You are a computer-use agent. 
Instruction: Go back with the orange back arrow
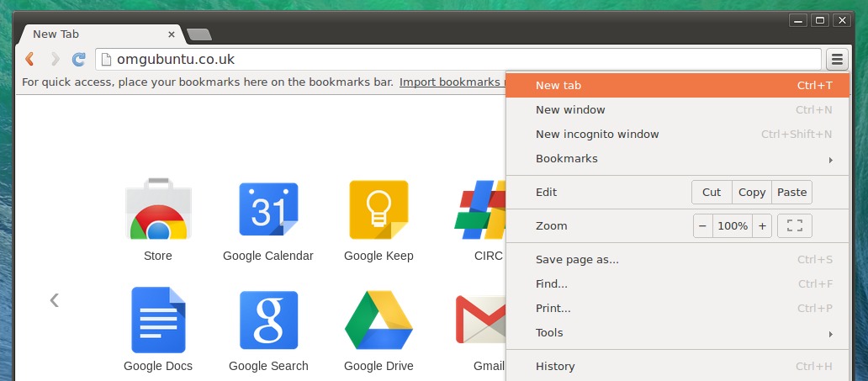click(x=30, y=59)
